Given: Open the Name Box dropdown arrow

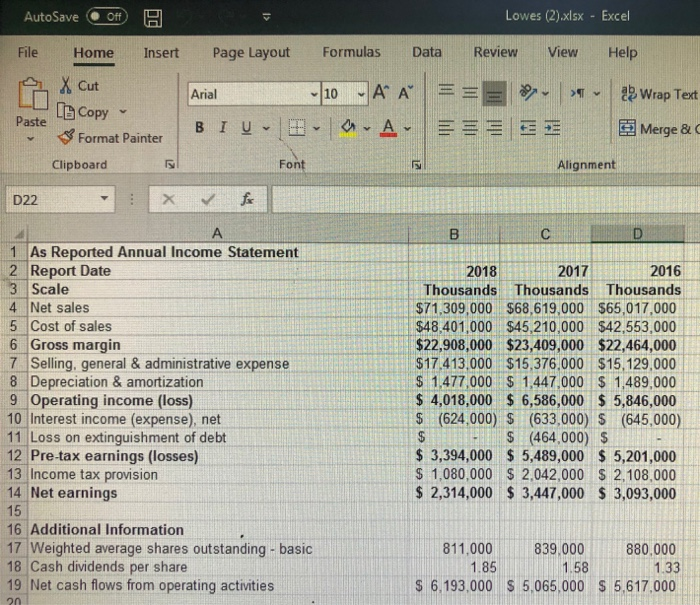Looking at the screenshot, I should 104,198.
